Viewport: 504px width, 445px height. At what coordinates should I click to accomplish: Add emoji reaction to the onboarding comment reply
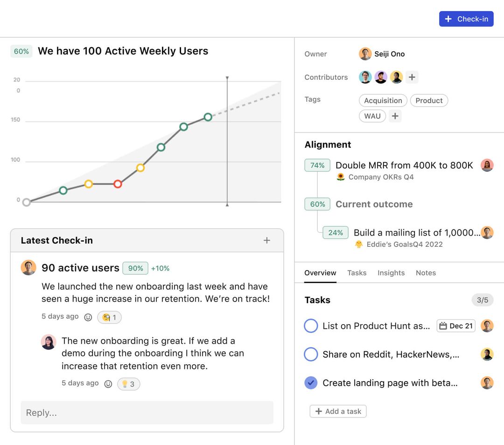[x=108, y=384]
